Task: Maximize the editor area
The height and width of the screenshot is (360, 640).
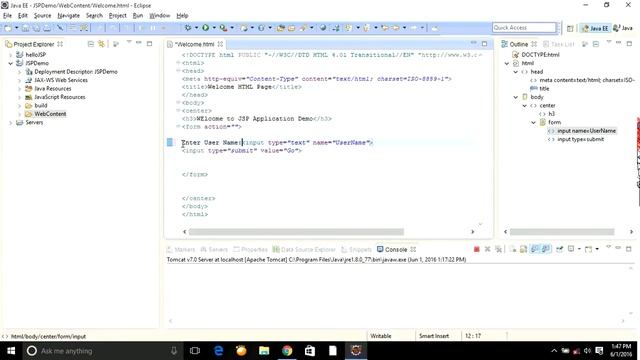Action: (484, 44)
